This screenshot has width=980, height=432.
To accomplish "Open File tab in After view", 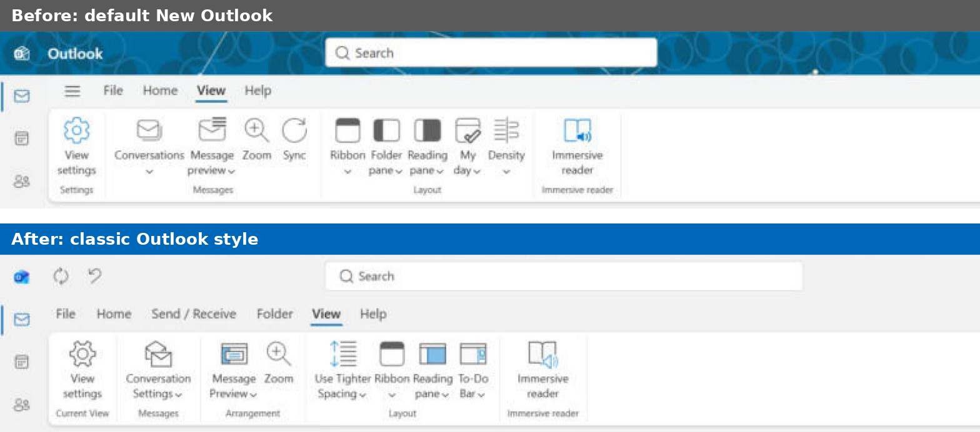I will pyautogui.click(x=66, y=314).
